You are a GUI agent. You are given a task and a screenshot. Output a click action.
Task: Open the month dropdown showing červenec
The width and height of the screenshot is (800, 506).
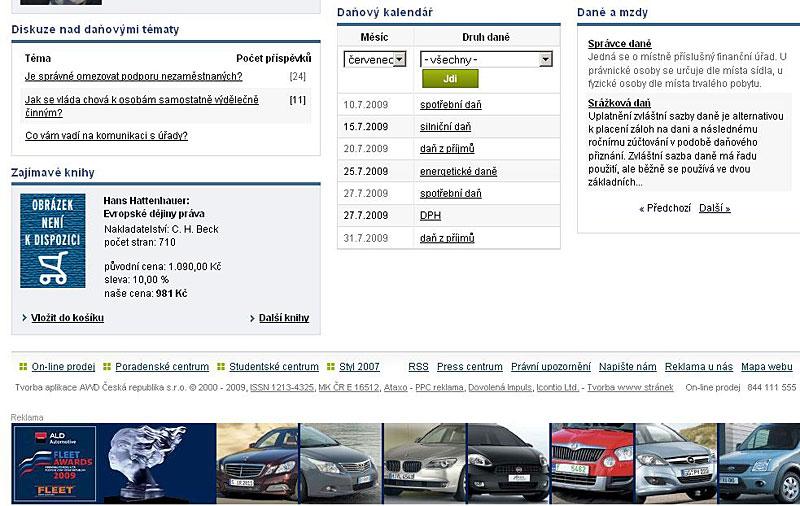[375, 60]
